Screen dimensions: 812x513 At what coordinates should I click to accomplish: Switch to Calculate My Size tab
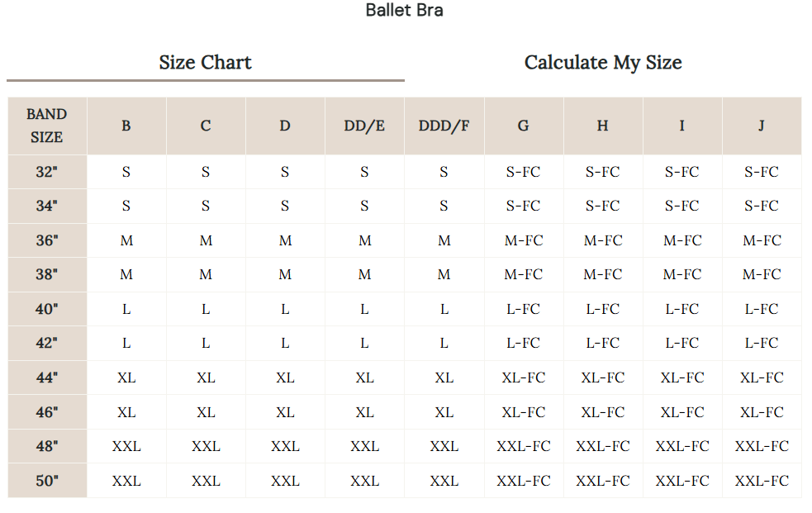(603, 63)
